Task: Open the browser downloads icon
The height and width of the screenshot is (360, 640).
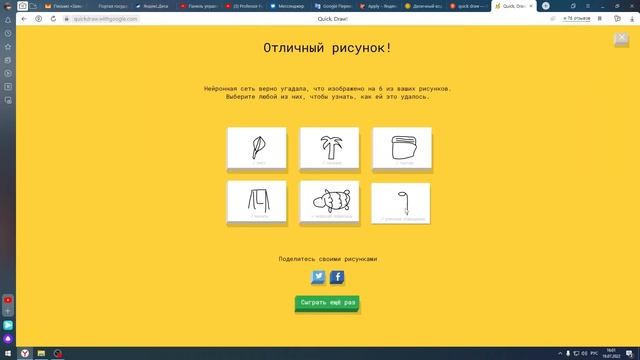Action: [x=632, y=19]
